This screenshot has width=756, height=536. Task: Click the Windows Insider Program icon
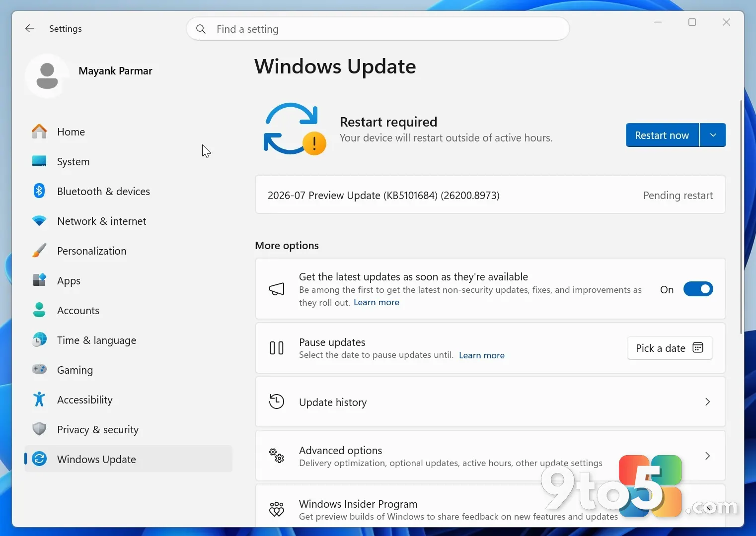(x=277, y=509)
